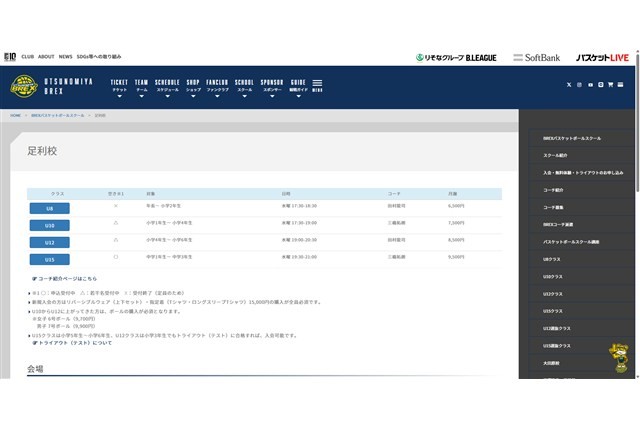Click HOME in the breadcrumb trail

(16, 115)
